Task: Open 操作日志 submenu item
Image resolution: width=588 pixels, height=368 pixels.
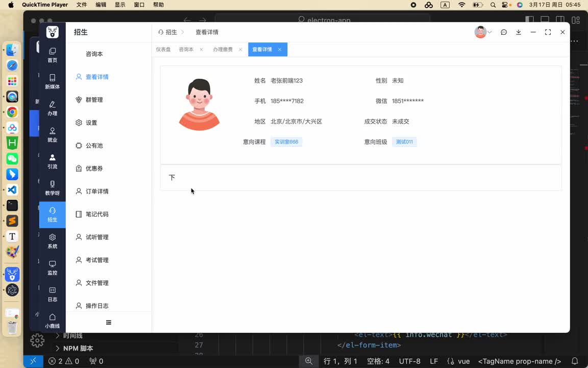Action: tap(97, 306)
